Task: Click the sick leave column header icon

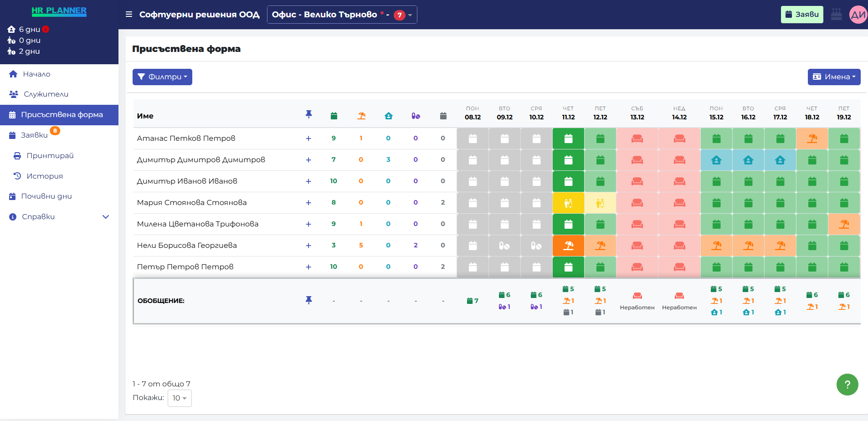Action: click(x=416, y=116)
